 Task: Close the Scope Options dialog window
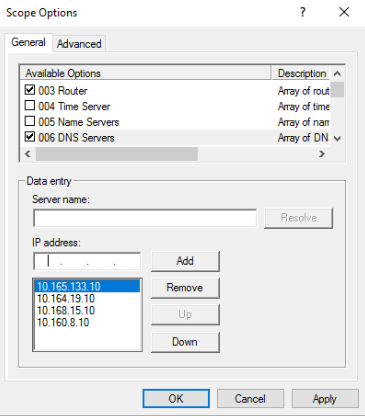[344, 13]
